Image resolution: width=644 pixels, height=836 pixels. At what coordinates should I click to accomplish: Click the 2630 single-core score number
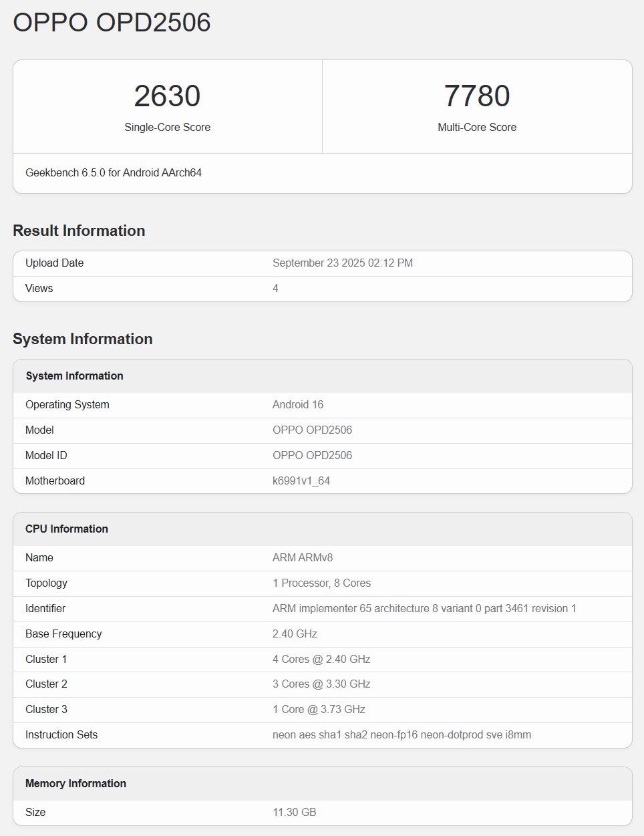point(167,96)
